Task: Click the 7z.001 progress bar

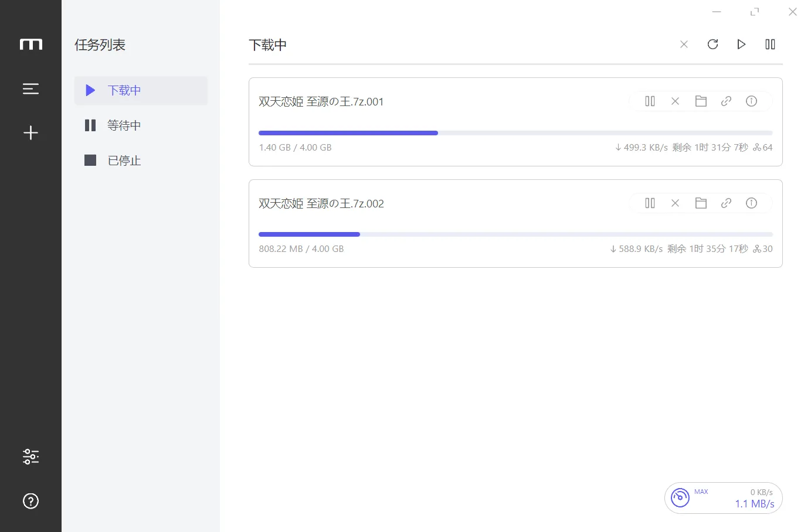Action: [x=515, y=133]
